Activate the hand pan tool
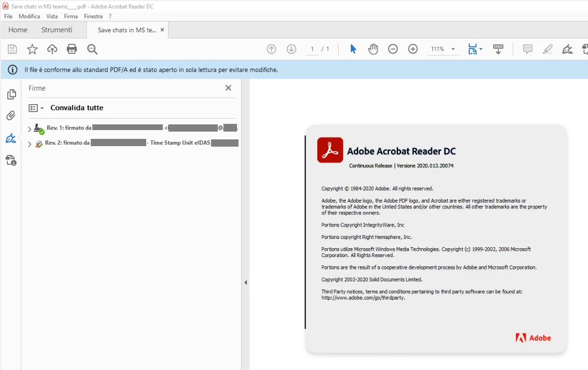Screen dimensions: 588x370 pyautogui.click(x=373, y=49)
